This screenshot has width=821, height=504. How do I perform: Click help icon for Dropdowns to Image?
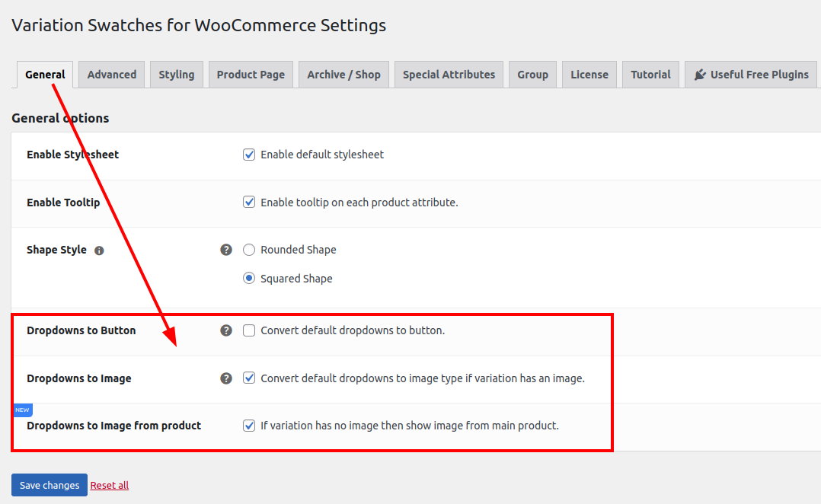click(226, 378)
